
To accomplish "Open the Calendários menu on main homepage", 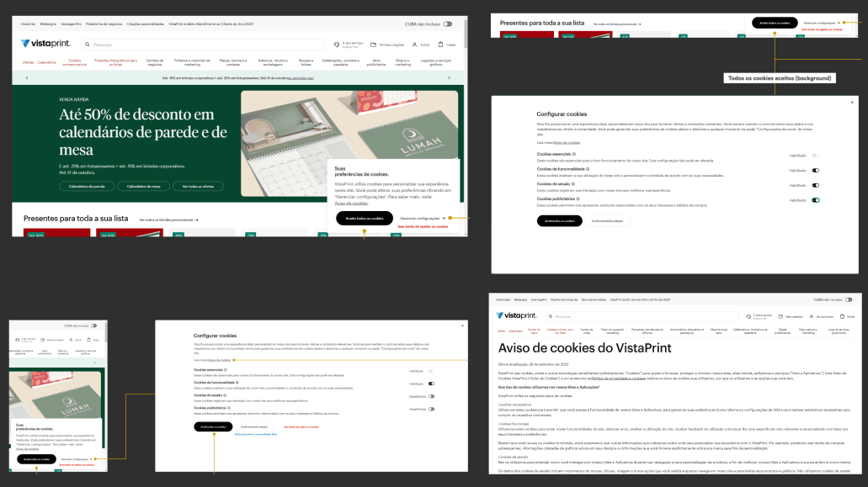I will click(47, 62).
